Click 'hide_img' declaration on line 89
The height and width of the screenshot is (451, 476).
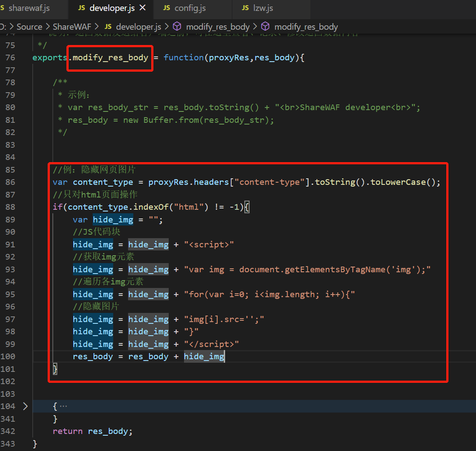tap(113, 220)
